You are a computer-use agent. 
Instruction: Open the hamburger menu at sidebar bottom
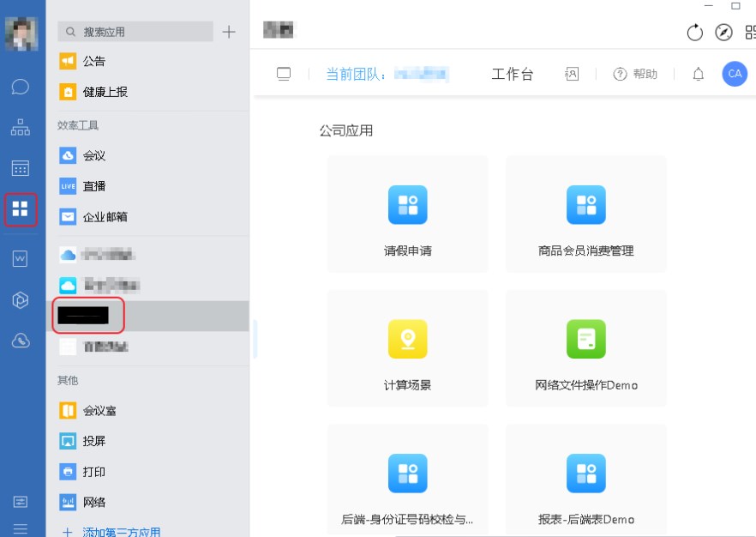point(21,528)
